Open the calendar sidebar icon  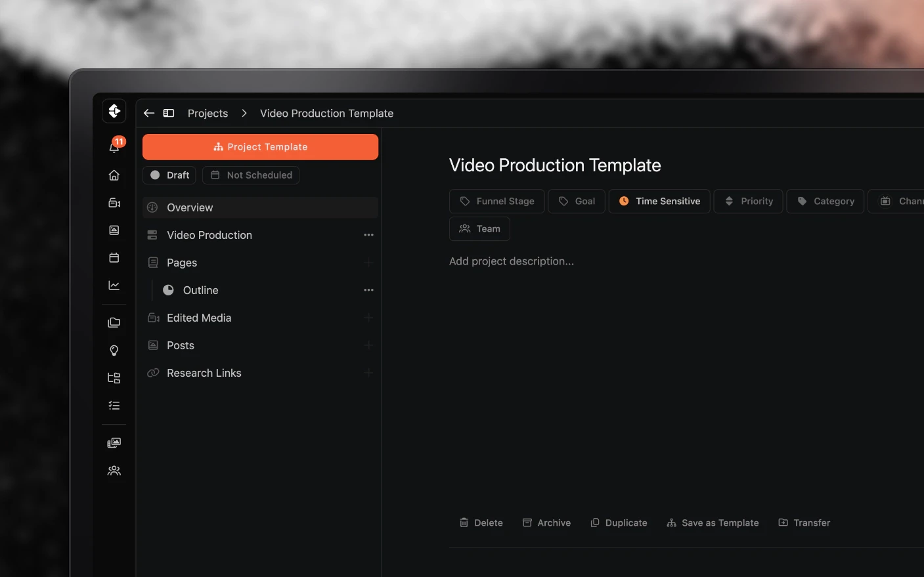114,258
